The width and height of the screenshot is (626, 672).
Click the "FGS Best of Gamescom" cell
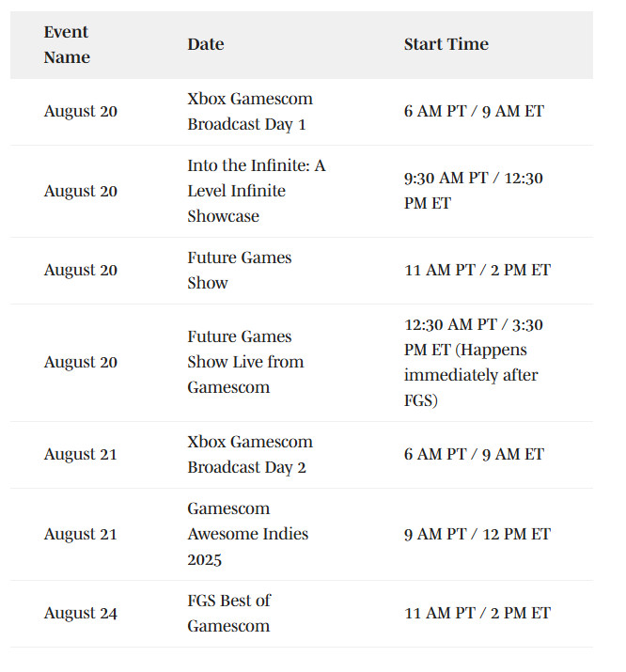[228, 613]
